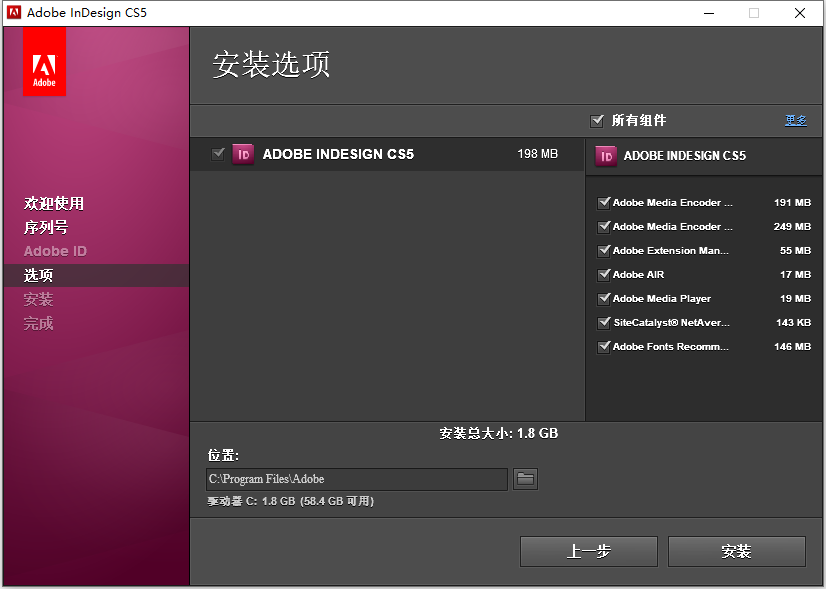The width and height of the screenshot is (826, 589).
Task: Click the 19 MB size value
Action: pos(795,299)
